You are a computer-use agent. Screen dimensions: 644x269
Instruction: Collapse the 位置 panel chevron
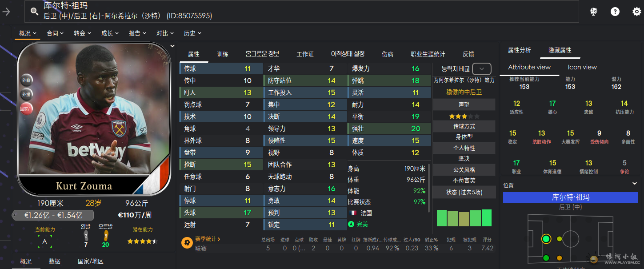[634, 184]
